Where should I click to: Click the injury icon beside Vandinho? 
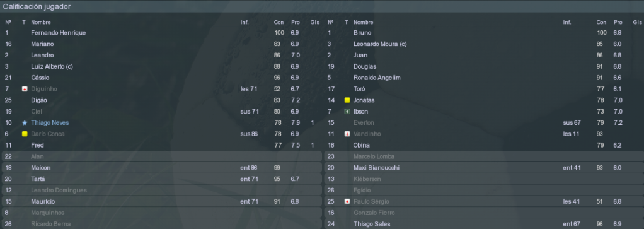click(x=347, y=134)
